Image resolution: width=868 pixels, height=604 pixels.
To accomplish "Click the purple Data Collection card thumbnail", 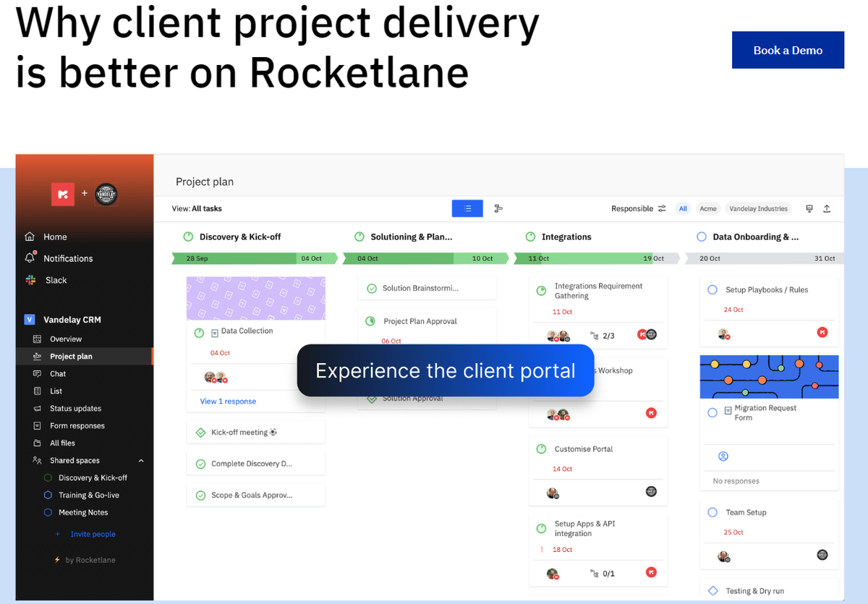I will [x=256, y=298].
